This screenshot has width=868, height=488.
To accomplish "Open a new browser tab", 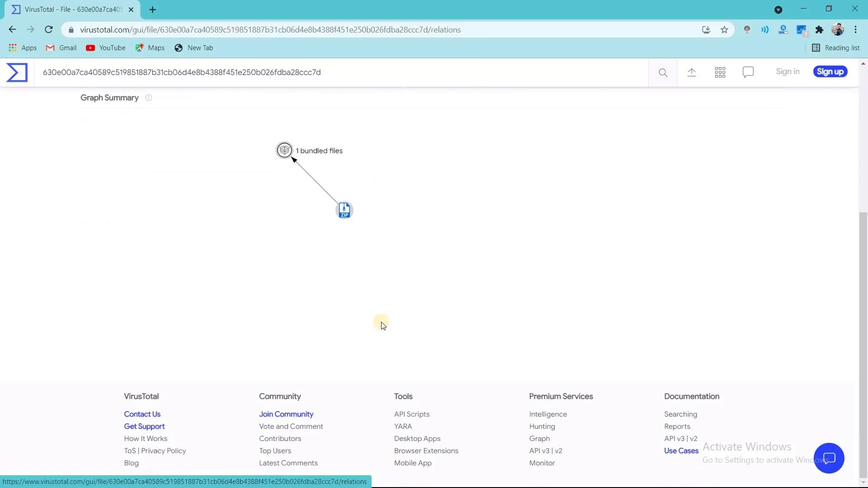I will pos(153,9).
